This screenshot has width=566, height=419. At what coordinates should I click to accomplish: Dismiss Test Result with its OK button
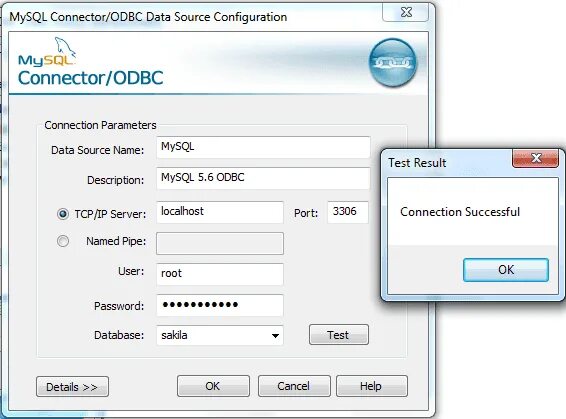point(506,270)
